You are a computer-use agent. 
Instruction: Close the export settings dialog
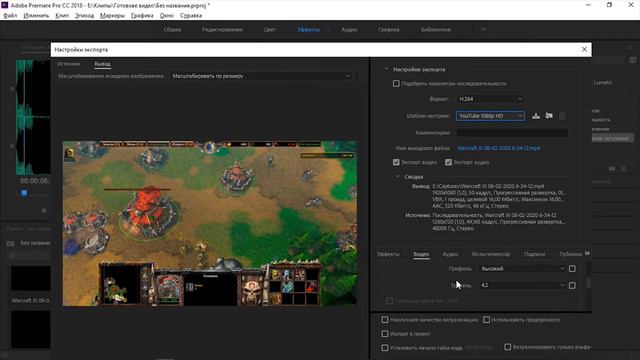[584, 49]
